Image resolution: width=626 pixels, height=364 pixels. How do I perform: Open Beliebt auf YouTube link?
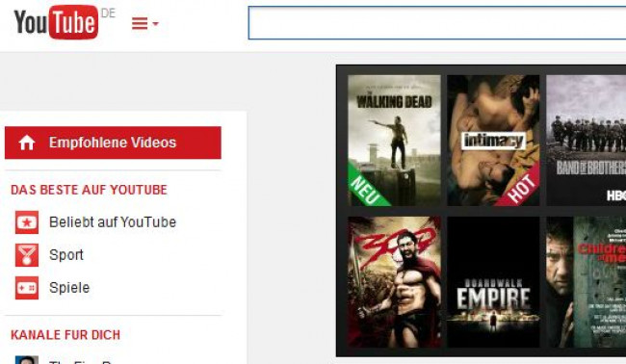[113, 222]
